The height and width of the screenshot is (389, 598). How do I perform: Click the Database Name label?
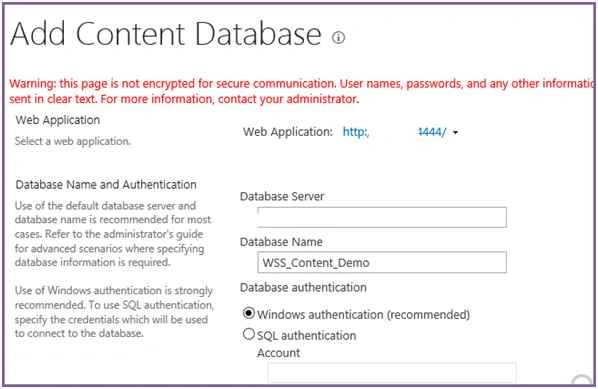[x=281, y=242]
